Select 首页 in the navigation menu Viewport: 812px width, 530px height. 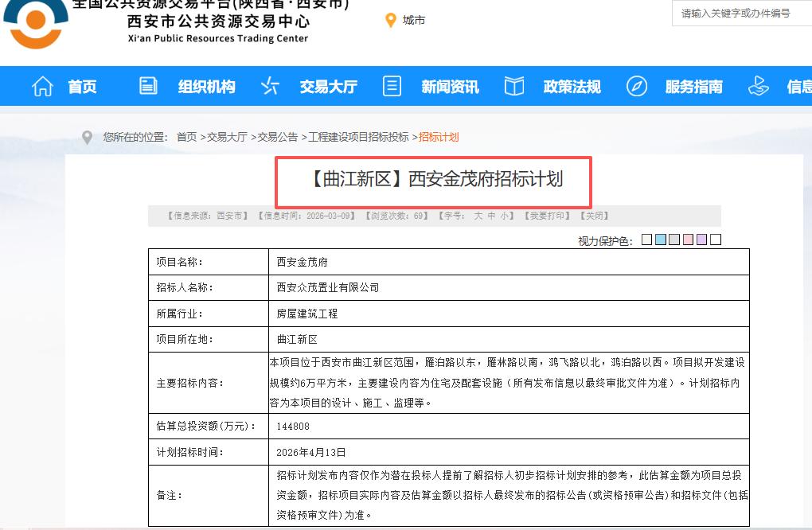coord(81,86)
